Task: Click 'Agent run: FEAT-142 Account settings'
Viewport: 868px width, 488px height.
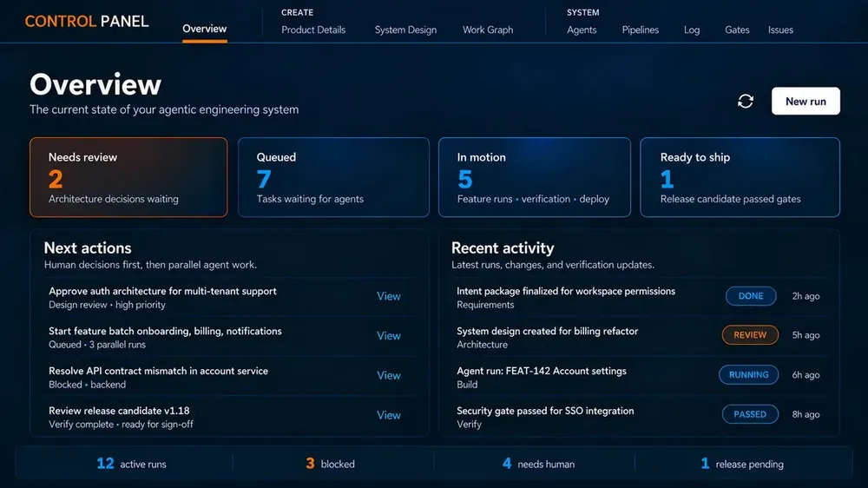Action: (x=542, y=371)
